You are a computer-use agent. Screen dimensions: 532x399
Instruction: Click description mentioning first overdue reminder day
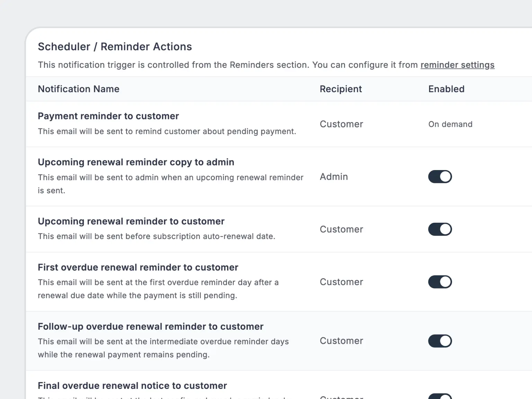point(158,289)
